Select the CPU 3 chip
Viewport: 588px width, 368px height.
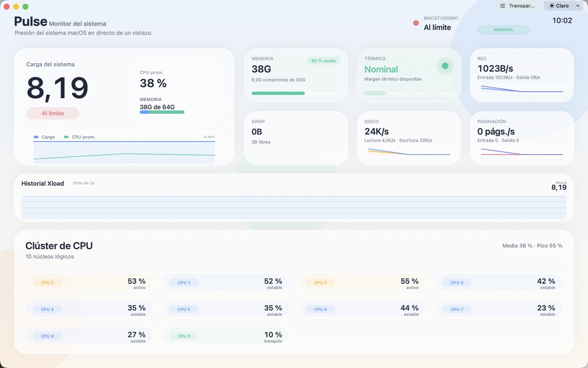tap(457, 282)
